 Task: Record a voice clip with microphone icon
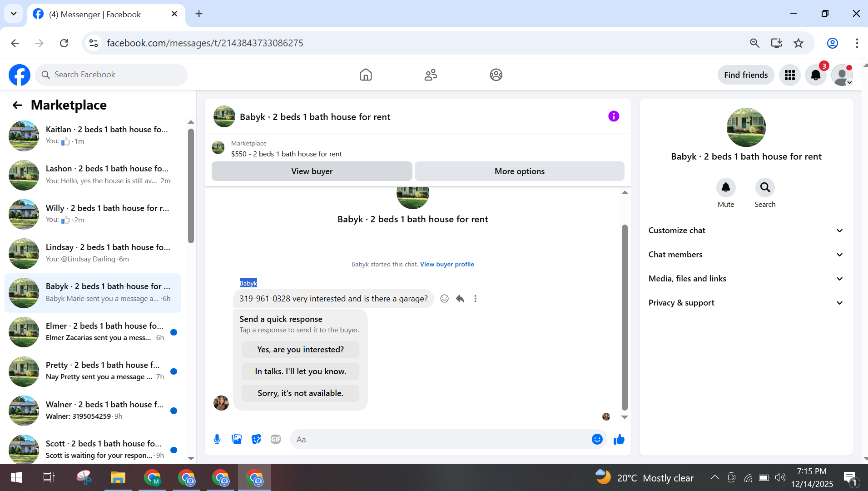click(x=217, y=439)
